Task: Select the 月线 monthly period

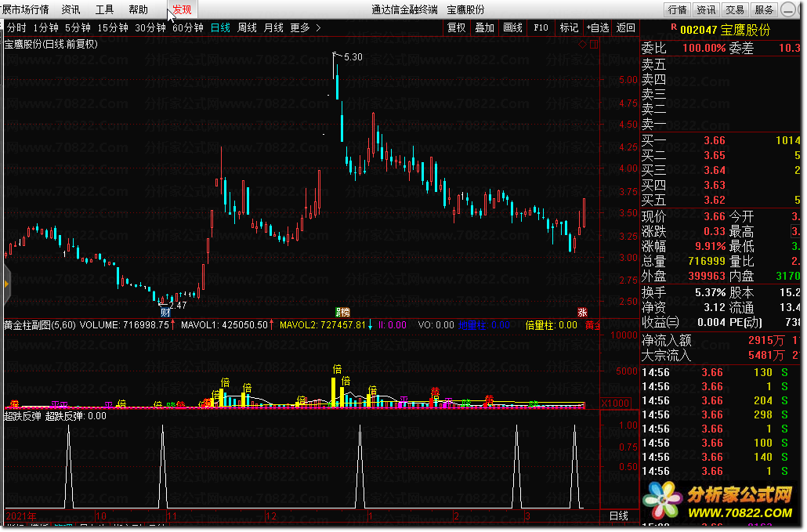Action: point(273,27)
